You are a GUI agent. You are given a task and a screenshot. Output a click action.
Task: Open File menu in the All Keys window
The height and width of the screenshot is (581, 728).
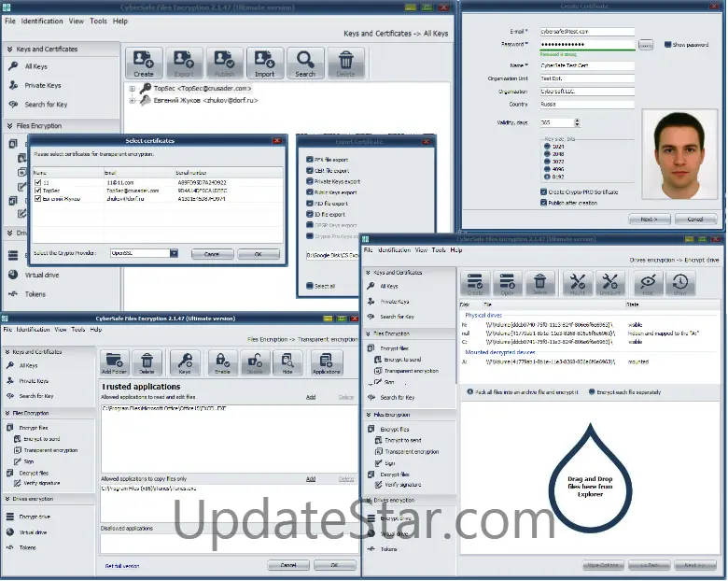tap(10, 21)
